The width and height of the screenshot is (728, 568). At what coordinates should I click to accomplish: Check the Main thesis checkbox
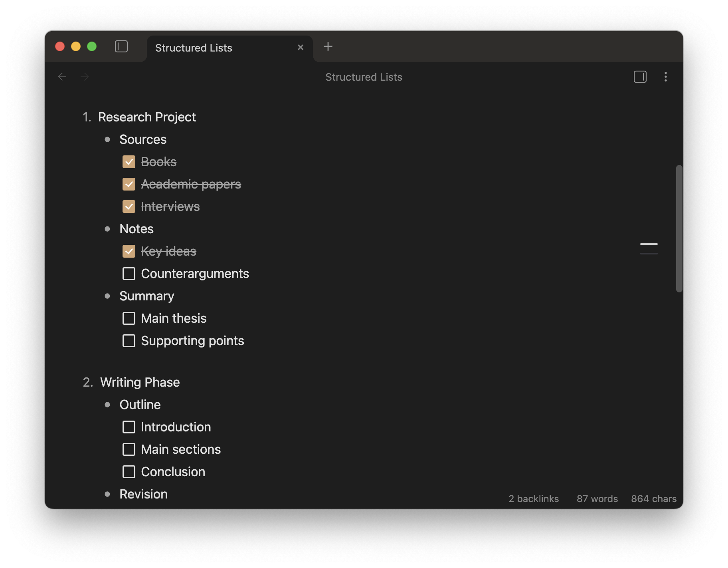click(x=129, y=318)
